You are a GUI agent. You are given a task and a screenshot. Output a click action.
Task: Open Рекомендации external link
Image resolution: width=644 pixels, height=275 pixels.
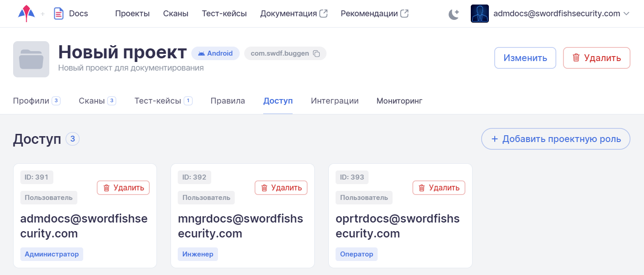click(x=374, y=14)
